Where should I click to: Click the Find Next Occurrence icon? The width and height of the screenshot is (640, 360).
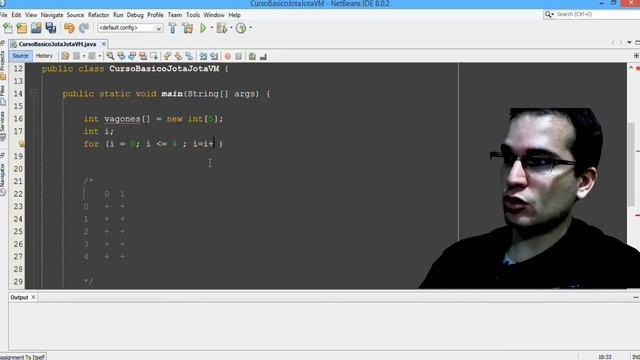pyautogui.click(x=132, y=56)
